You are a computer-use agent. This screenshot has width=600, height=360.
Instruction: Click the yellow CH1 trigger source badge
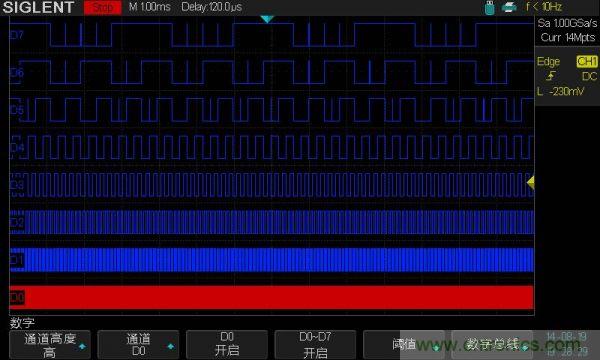click(x=587, y=62)
